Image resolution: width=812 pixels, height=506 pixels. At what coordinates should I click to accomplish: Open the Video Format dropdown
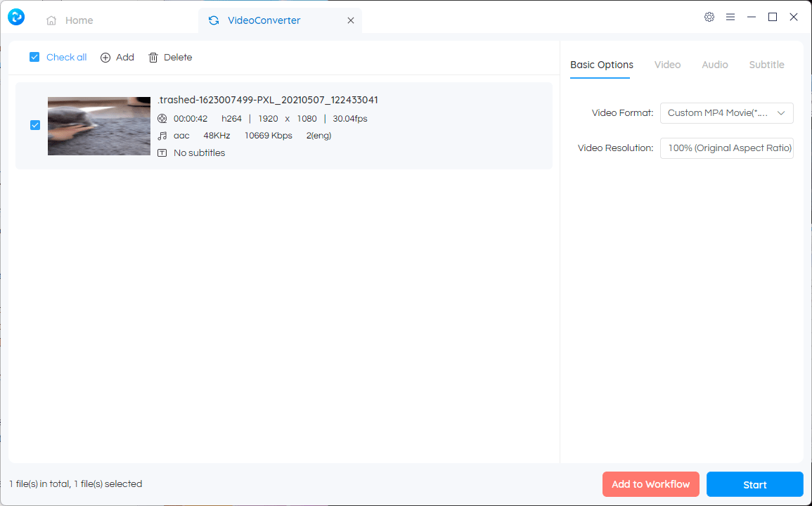(x=726, y=112)
